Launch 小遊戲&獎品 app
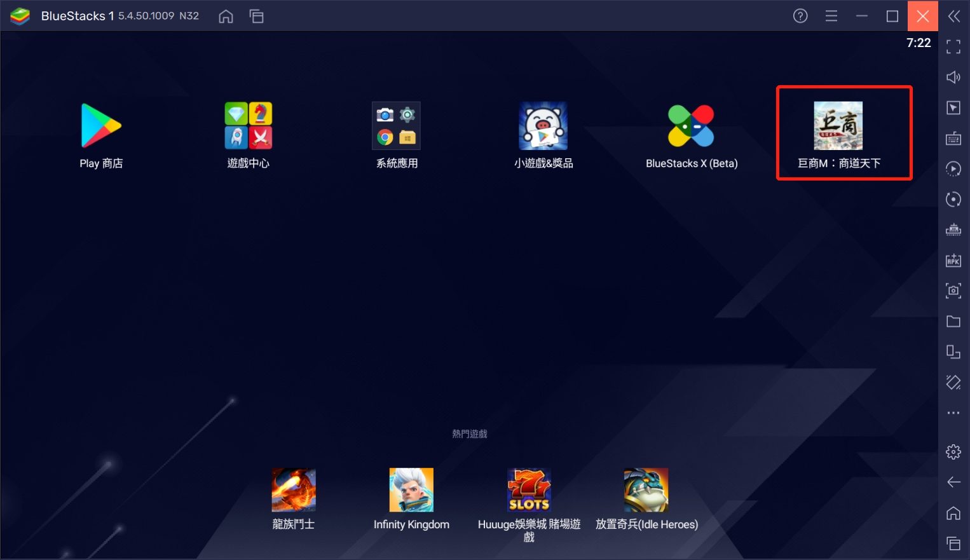Screen dimensions: 970x560 tap(543, 126)
